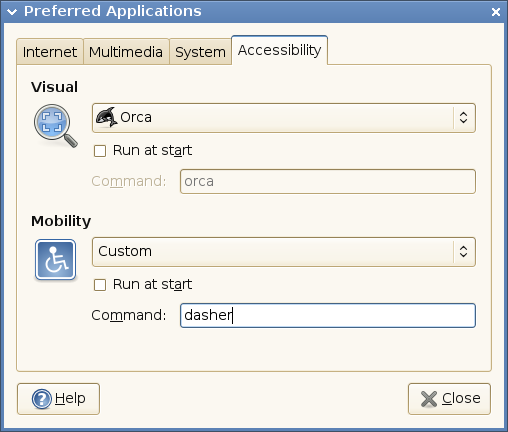Close the window with title bar X
The height and width of the screenshot is (432, 508).
(x=496, y=12)
